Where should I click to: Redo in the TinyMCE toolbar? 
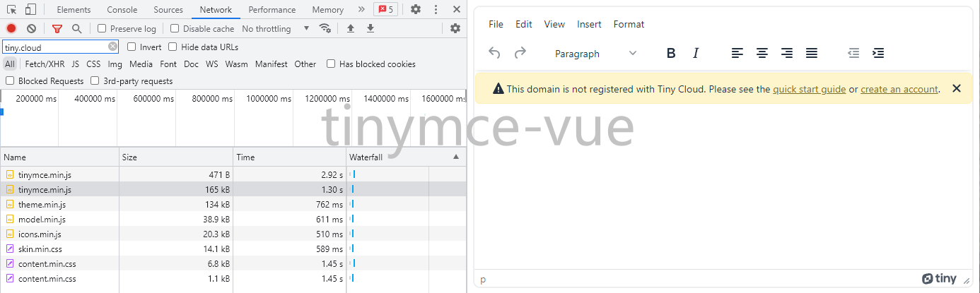point(520,53)
